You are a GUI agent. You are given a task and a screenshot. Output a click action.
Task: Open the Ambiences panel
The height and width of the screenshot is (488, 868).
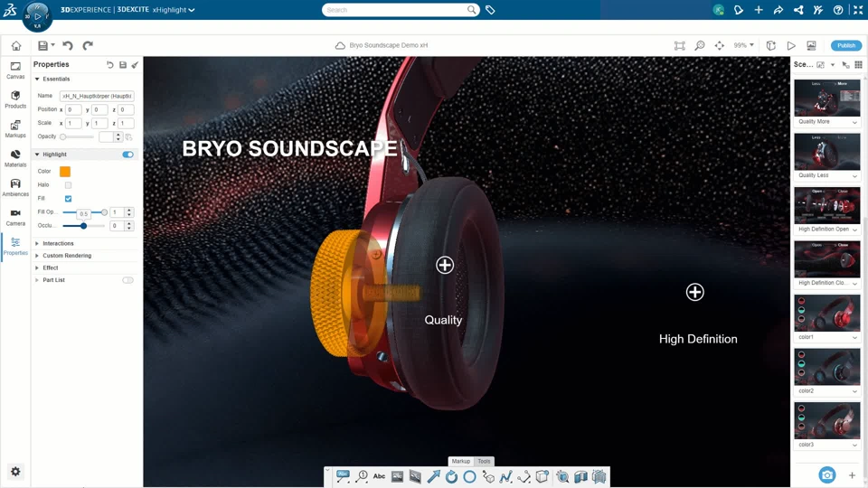pyautogui.click(x=15, y=187)
